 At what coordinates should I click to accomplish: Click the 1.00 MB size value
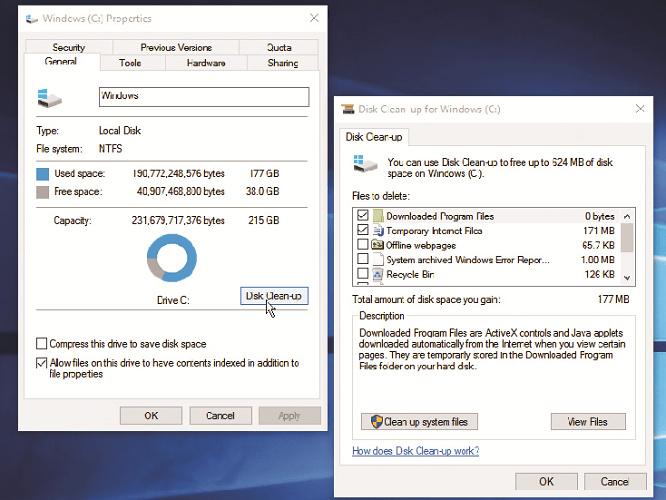598,260
